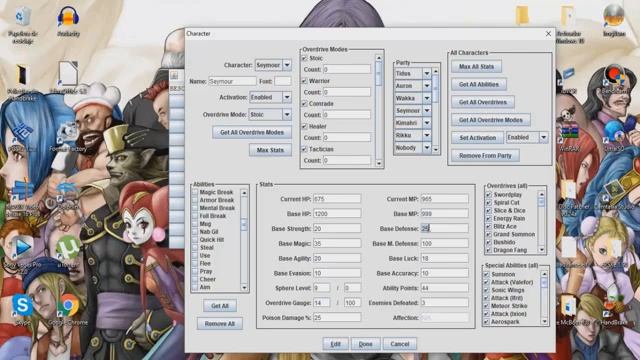Open the Auron party slot dropdown
The height and width of the screenshot is (360, 640).
click(427, 86)
